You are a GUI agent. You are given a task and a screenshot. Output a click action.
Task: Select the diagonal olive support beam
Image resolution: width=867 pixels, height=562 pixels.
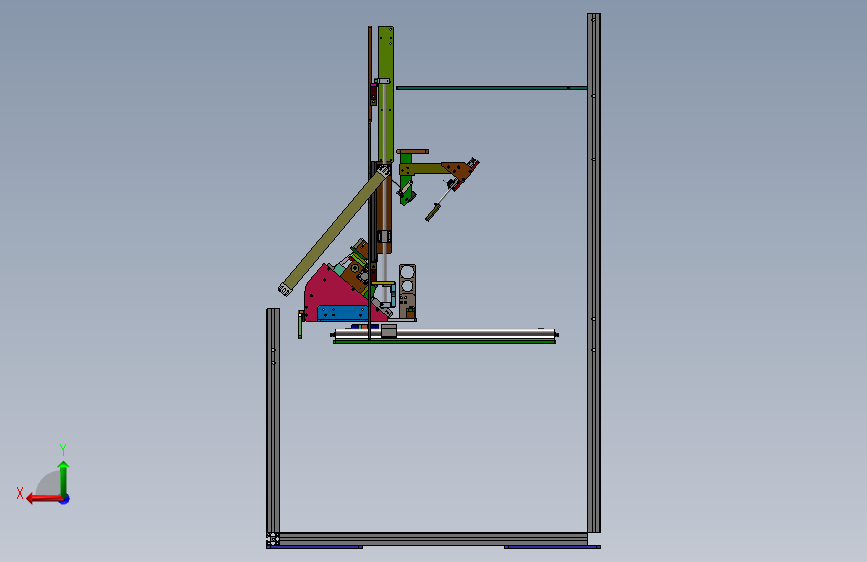[333, 231]
